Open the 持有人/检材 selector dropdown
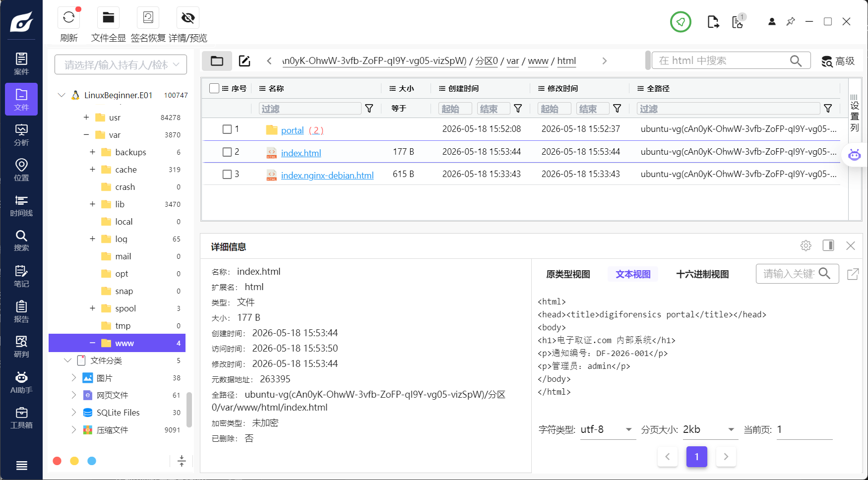The image size is (868, 480). [121, 64]
